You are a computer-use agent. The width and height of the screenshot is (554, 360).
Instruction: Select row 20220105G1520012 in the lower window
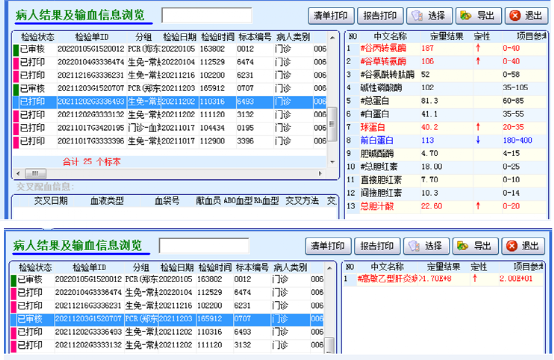pyautogui.click(x=167, y=279)
